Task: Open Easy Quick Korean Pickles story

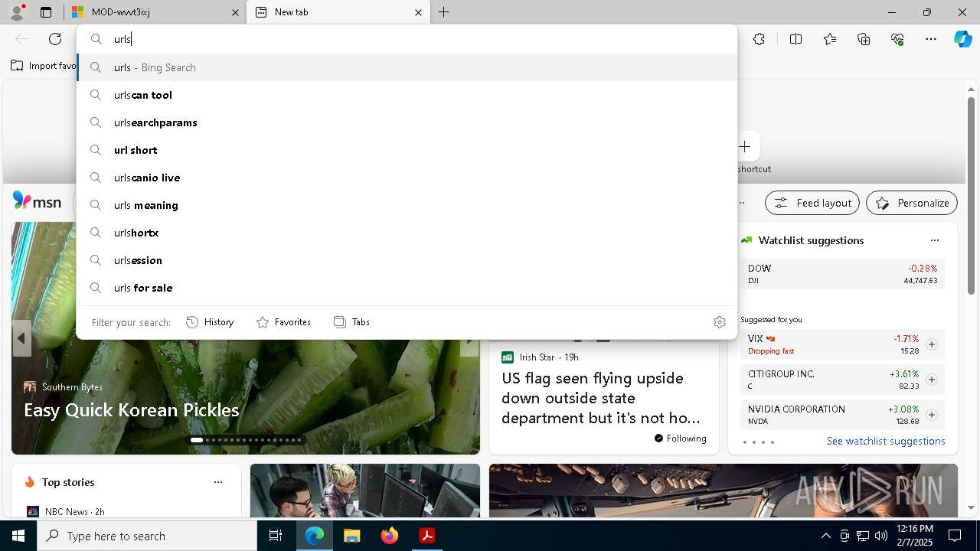Action: point(132,410)
